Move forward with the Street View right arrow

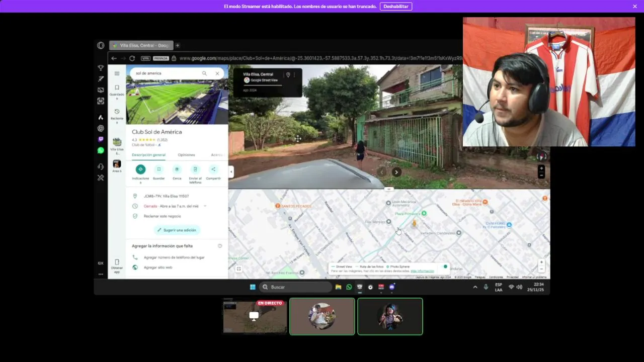(396, 172)
